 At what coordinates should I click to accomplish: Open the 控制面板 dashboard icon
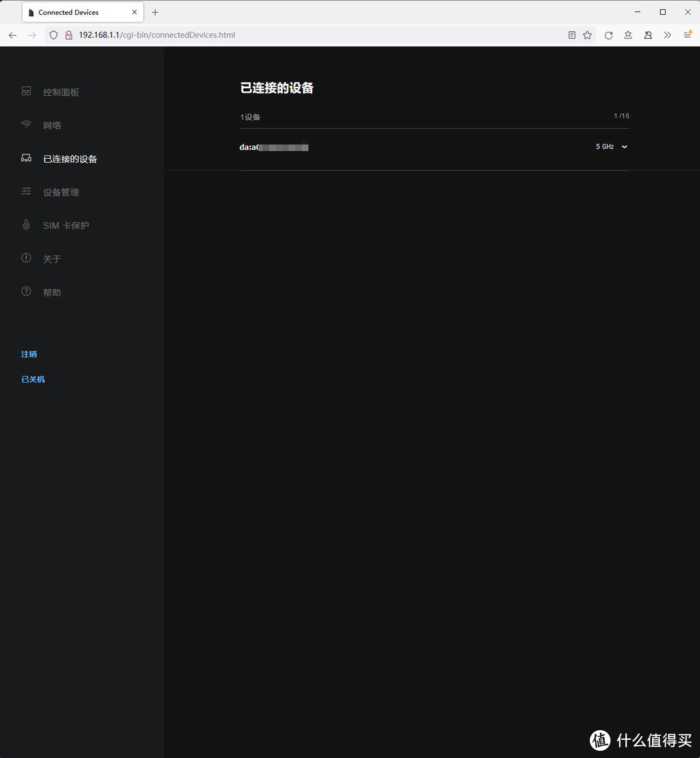click(x=26, y=91)
